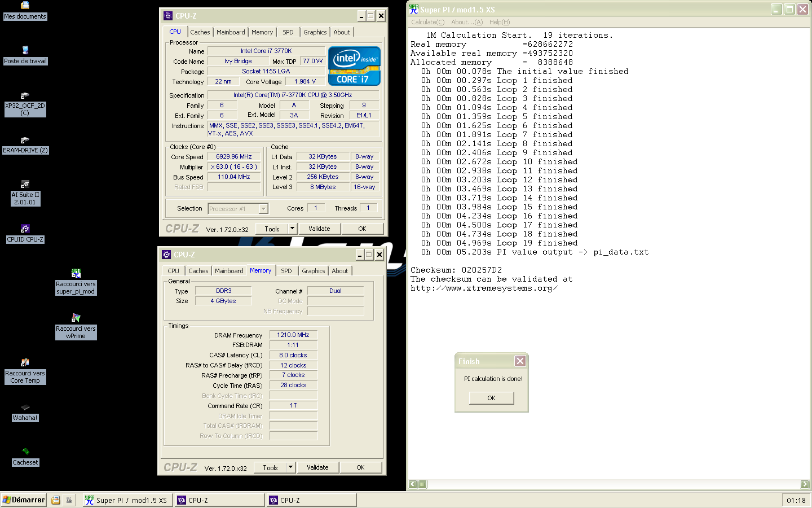
Task: Switch to Graphics tab in upper CPU-Z
Action: 315,32
